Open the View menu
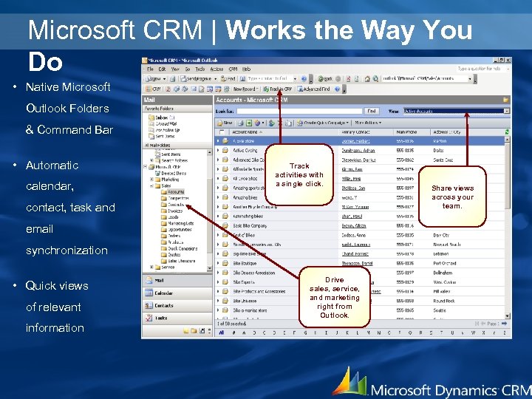 175,69
